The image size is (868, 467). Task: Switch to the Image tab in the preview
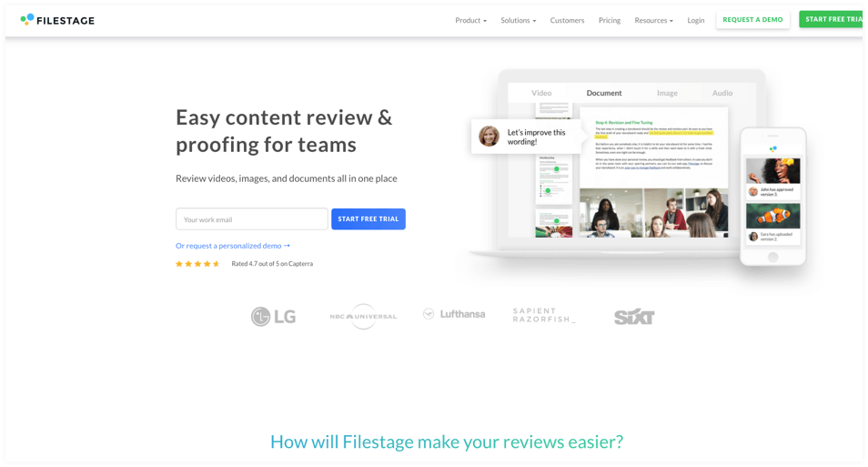coord(667,93)
